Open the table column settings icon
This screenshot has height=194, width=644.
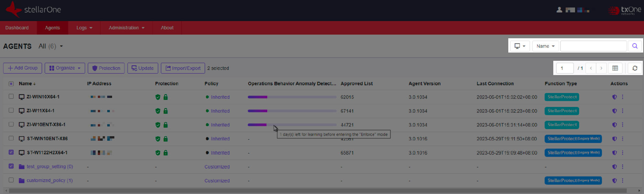click(615, 68)
